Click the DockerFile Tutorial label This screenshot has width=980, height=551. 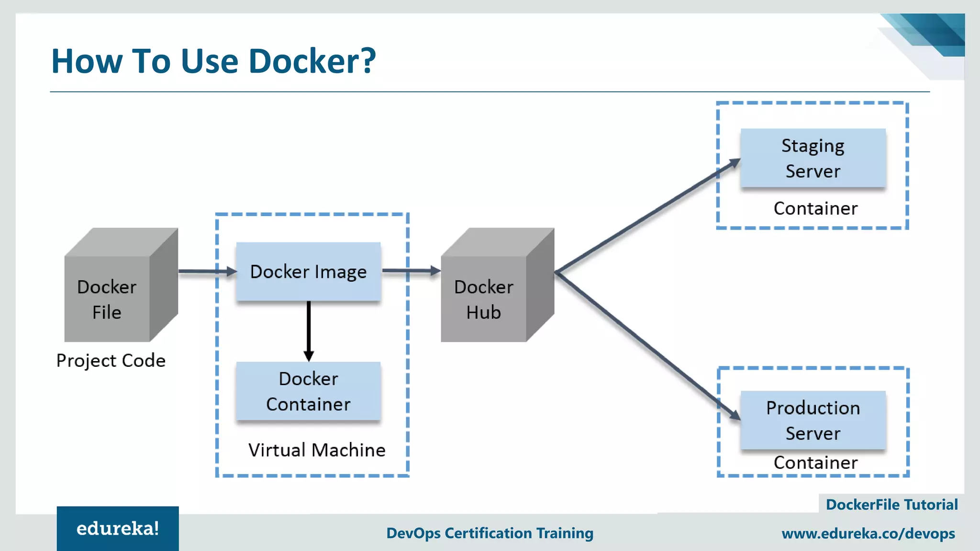click(x=891, y=505)
